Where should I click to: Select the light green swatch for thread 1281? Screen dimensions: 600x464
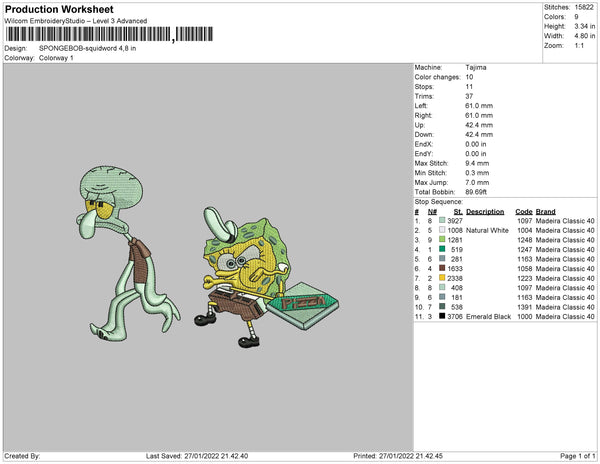click(442, 239)
